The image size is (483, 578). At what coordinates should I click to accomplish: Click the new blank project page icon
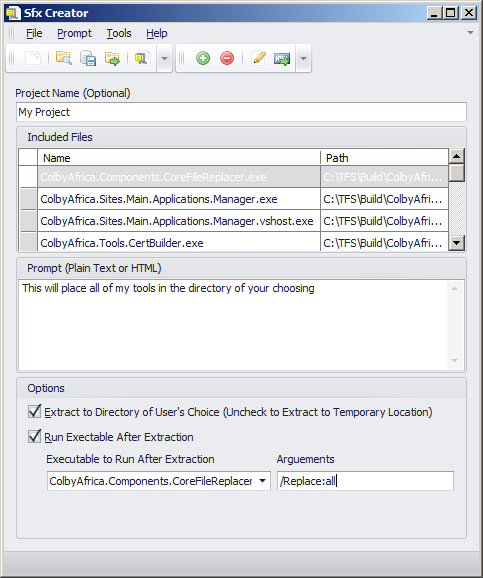click(x=33, y=58)
